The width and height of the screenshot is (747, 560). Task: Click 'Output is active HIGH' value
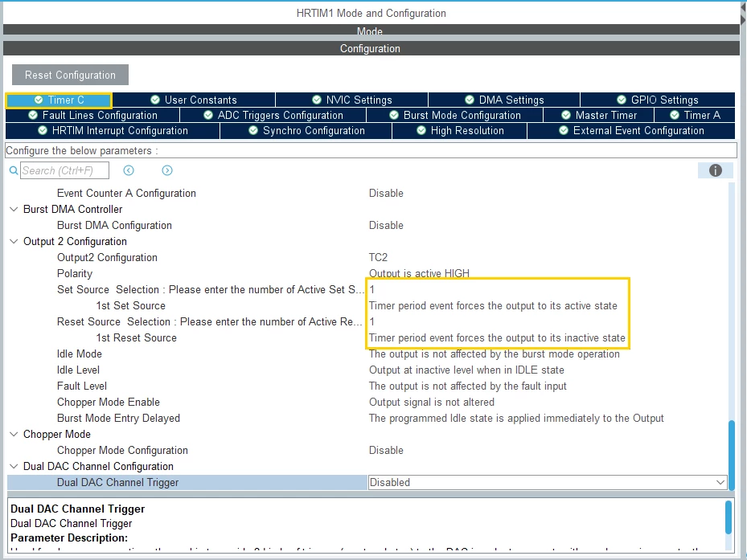point(419,274)
